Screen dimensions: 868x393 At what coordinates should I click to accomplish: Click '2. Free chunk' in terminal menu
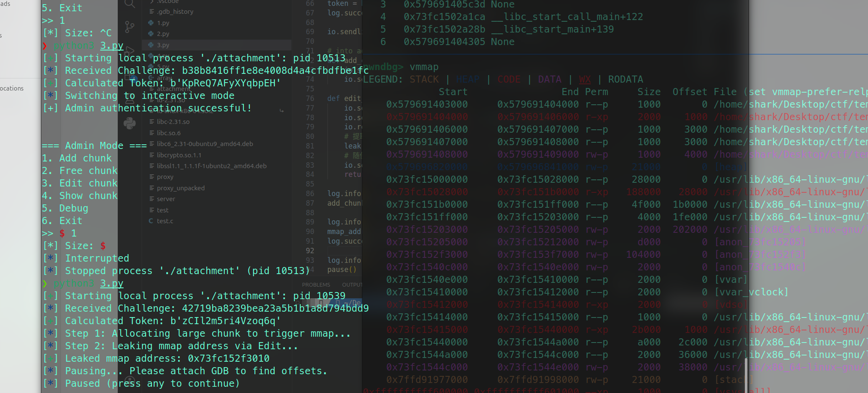[80, 171]
